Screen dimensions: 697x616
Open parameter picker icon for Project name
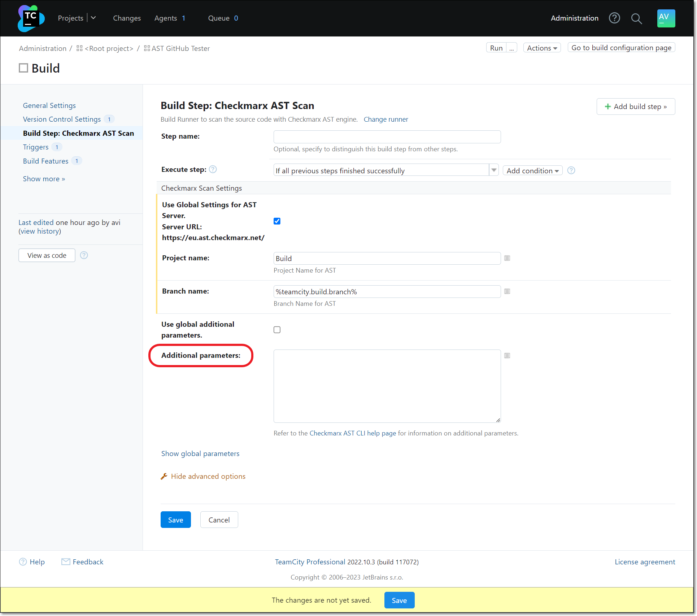507,258
